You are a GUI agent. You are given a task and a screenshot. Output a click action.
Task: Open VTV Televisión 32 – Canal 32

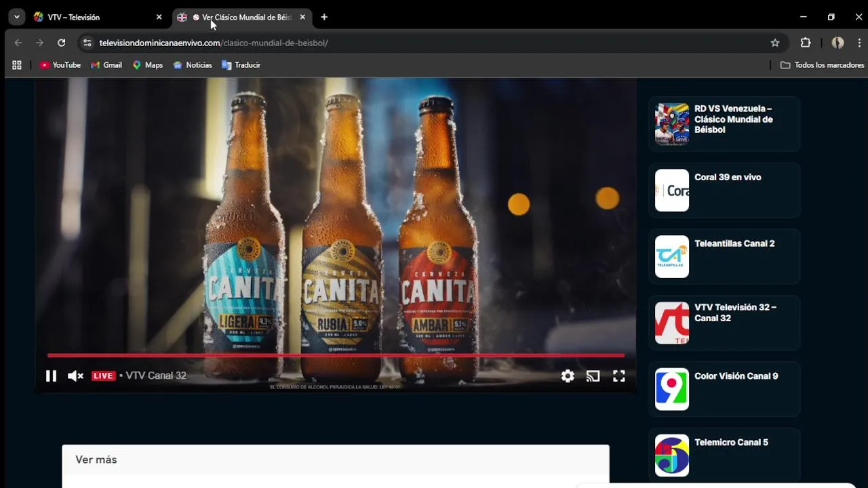point(735,312)
